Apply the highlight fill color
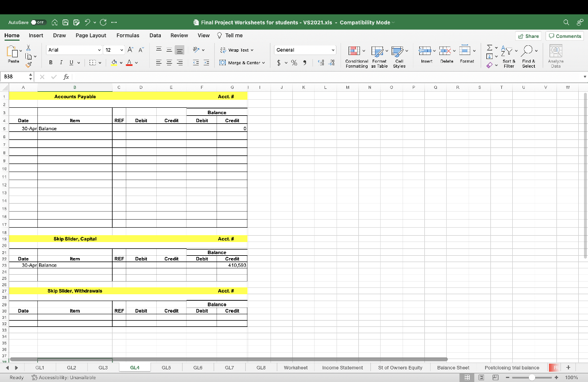Screen dimensions: 588x382 pyautogui.click(x=114, y=63)
